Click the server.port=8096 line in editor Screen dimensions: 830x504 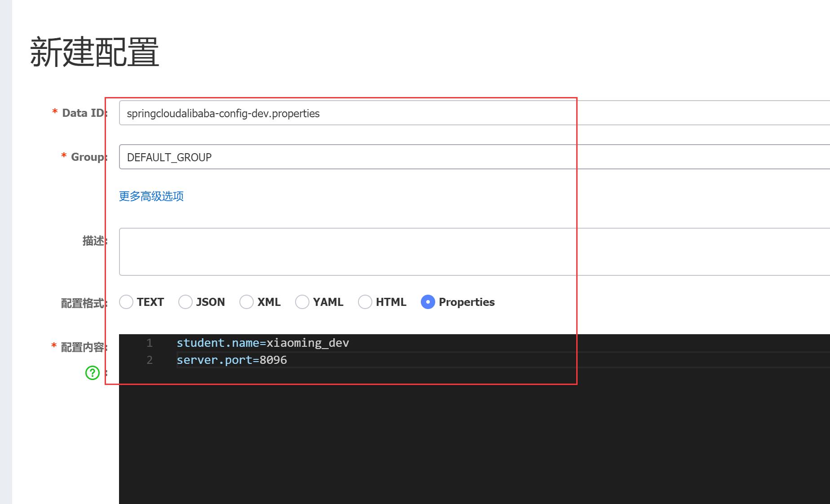click(x=232, y=360)
